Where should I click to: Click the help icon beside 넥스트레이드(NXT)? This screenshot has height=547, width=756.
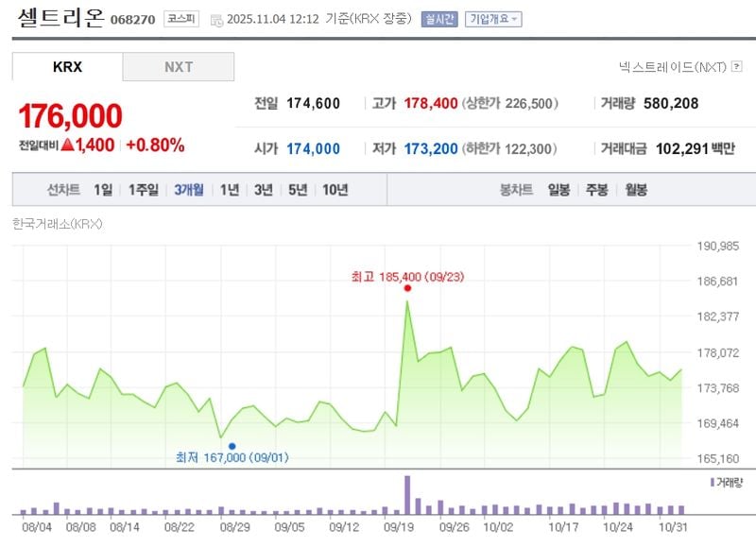coord(737,66)
